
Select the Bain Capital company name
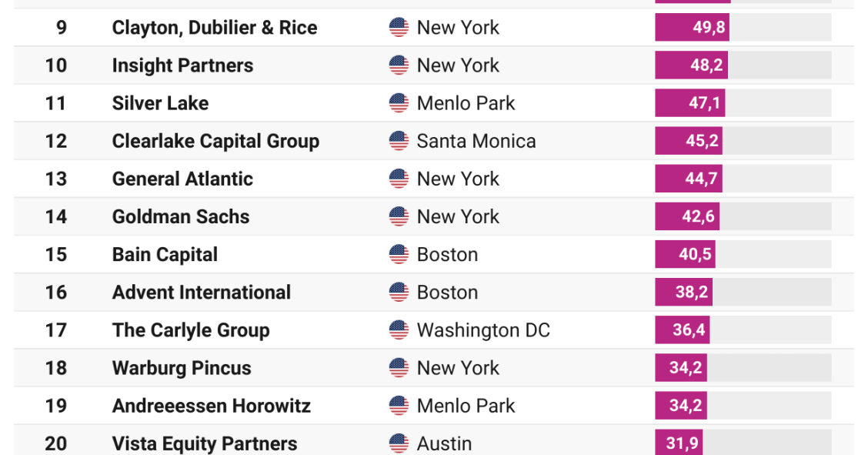click(165, 255)
